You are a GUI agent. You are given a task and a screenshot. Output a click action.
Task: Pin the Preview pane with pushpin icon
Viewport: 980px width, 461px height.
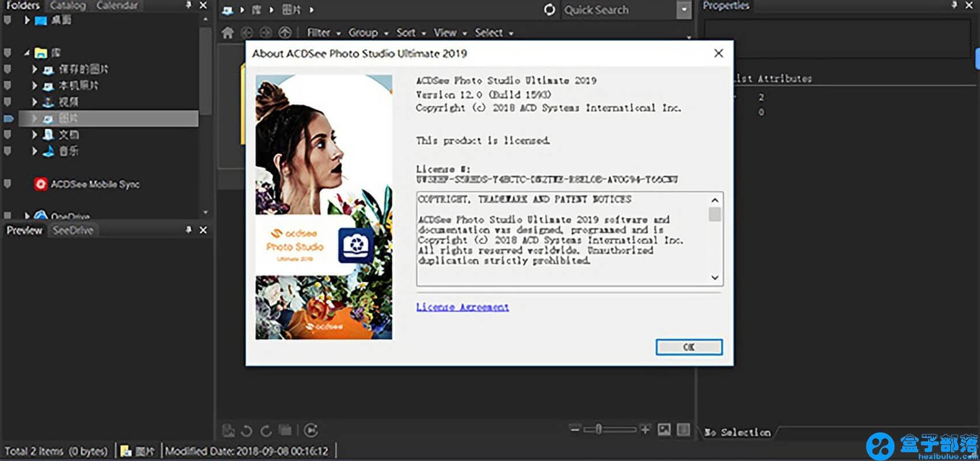(x=188, y=230)
